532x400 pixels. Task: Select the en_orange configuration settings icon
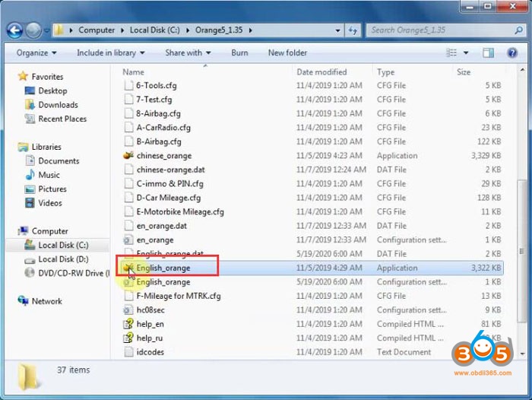128,240
